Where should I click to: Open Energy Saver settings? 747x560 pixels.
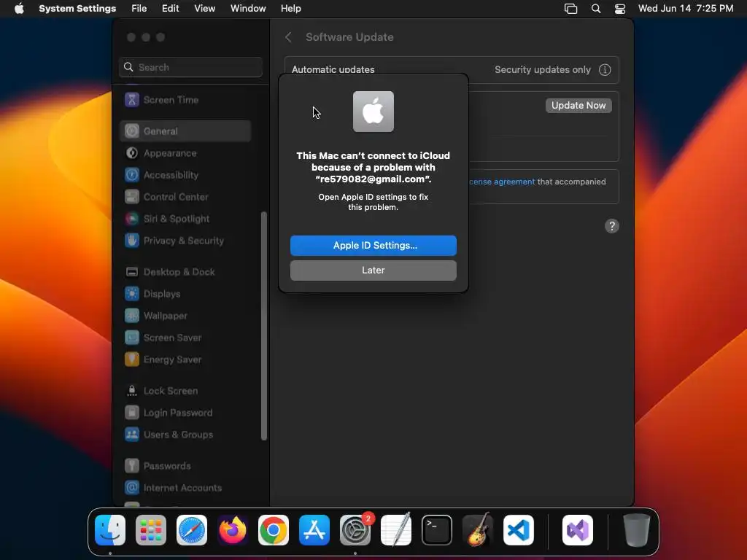(x=185, y=359)
